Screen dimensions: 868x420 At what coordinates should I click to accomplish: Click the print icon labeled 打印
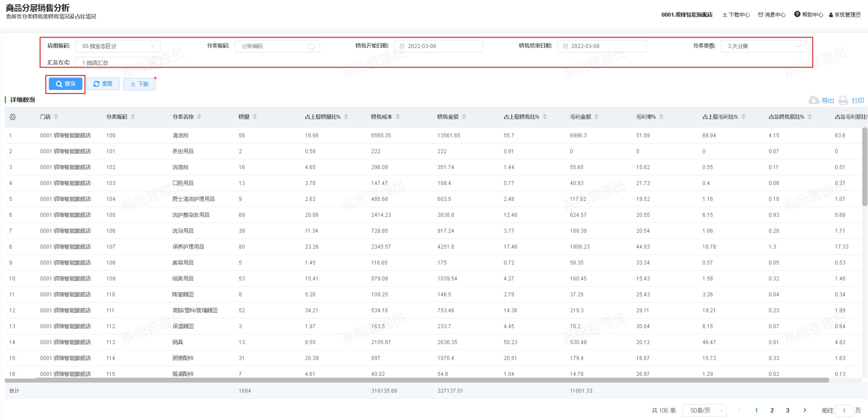pos(843,100)
